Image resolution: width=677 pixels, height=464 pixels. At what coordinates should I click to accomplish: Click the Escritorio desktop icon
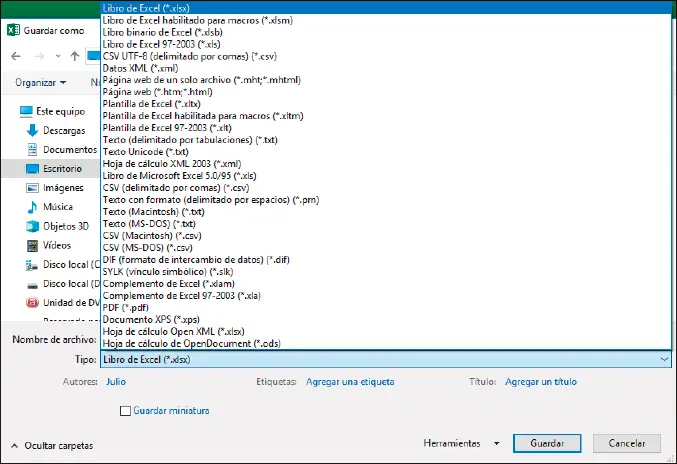coord(32,169)
